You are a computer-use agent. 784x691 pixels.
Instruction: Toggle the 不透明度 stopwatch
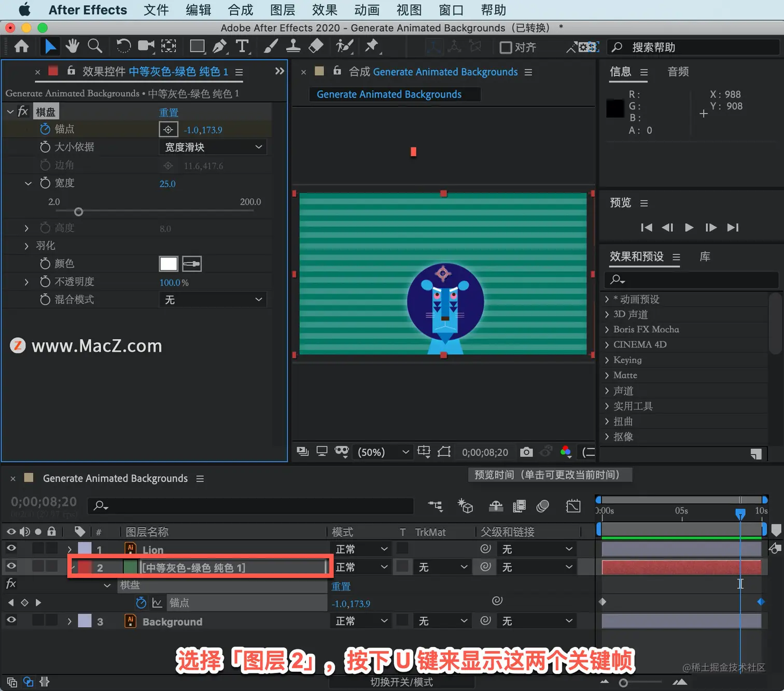coord(45,282)
